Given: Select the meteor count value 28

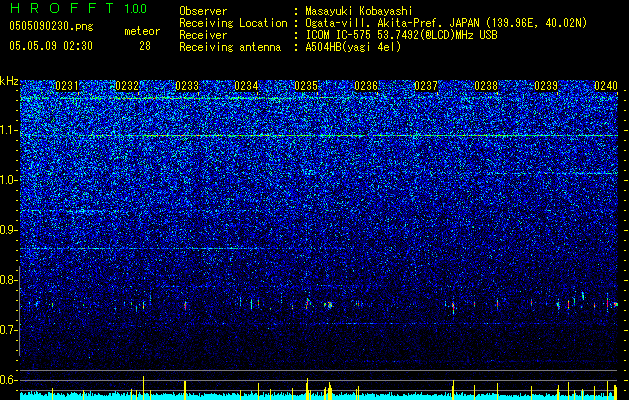Looking at the screenshot, I should (145, 46).
